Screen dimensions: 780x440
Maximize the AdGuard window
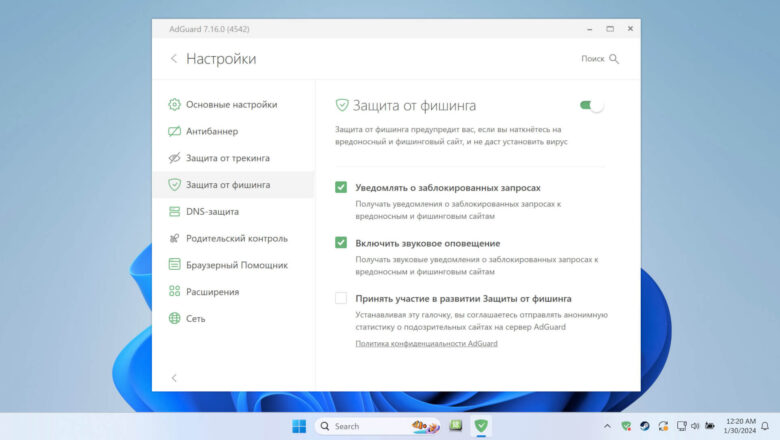click(x=610, y=29)
